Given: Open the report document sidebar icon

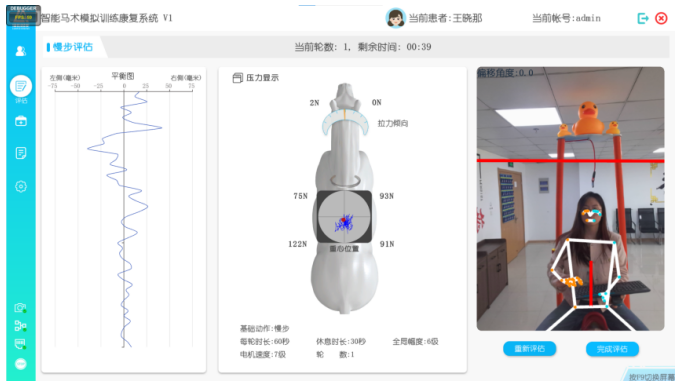Looking at the screenshot, I should tap(21, 153).
